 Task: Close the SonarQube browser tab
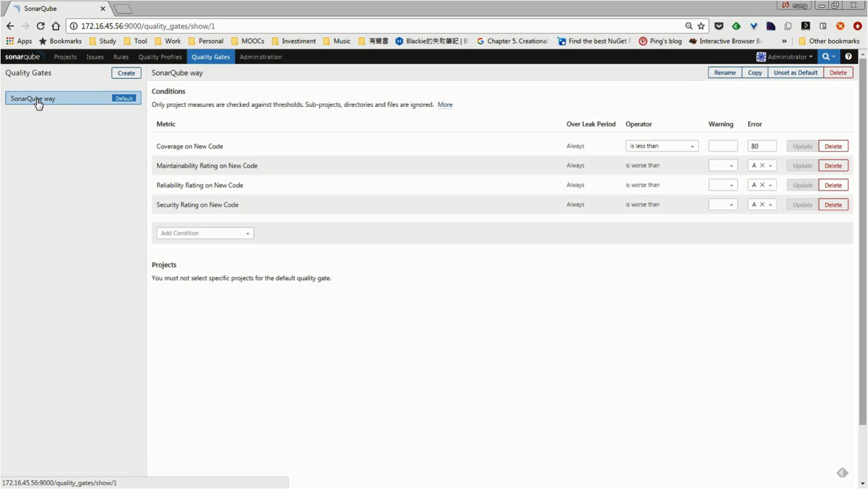point(103,9)
